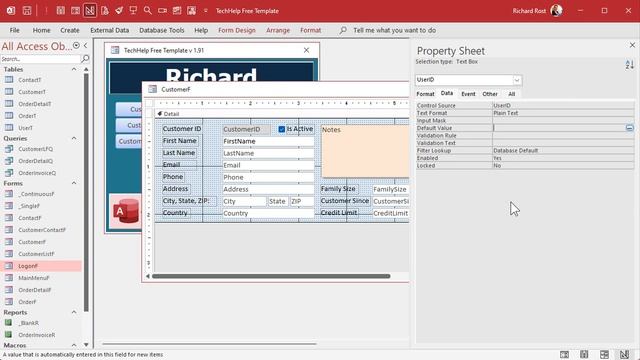This screenshot has height=360, width=640.
Task: Click the form selector box on the CustomerF ruler
Action: pyautogui.click(x=149, y=103)
